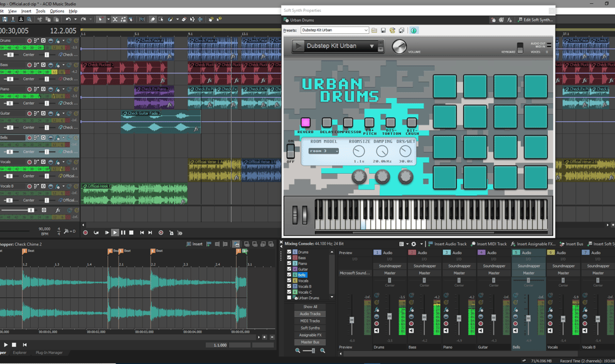
Task: Open the Insert menu
Action: point(26,11)
